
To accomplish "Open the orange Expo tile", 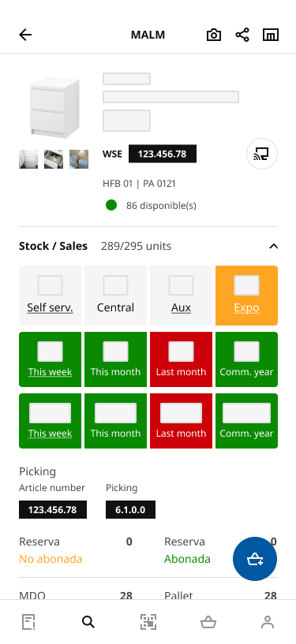I will point(246,296).
